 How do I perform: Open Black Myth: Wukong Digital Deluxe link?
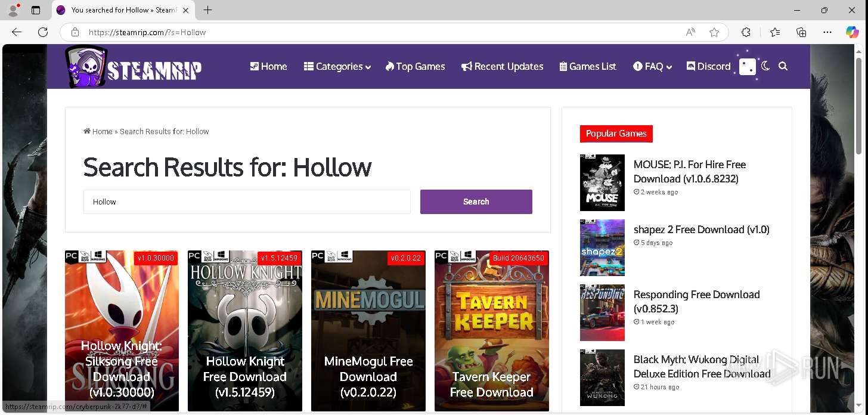pyautogui.click(x=702, y=367)
